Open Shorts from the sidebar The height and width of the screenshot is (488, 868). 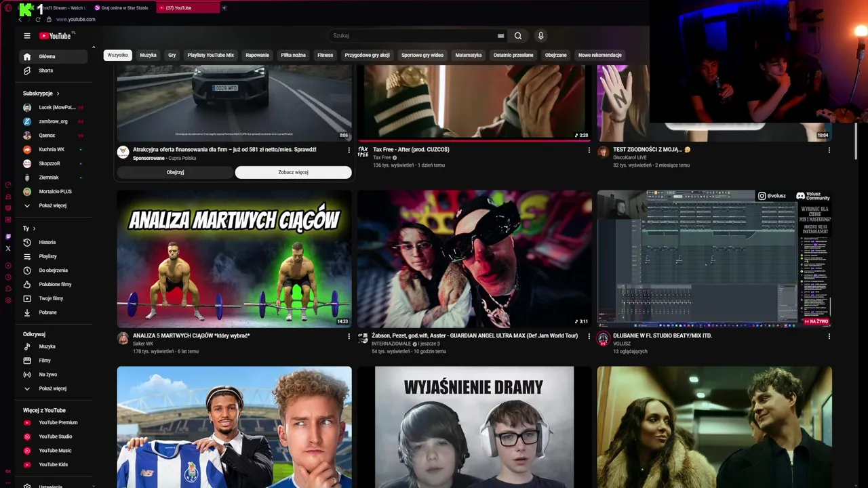[x=54, y=70]
